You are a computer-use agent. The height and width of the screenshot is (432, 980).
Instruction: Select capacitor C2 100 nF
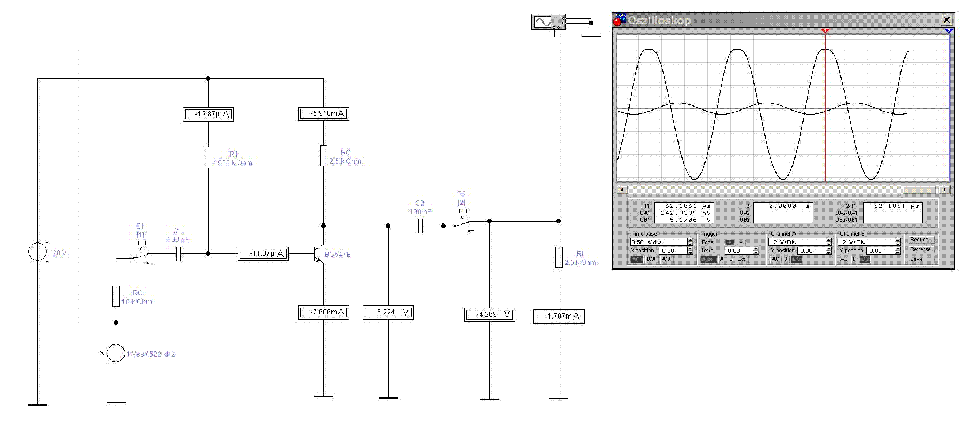pyautogui.click(x=420, y=226)
